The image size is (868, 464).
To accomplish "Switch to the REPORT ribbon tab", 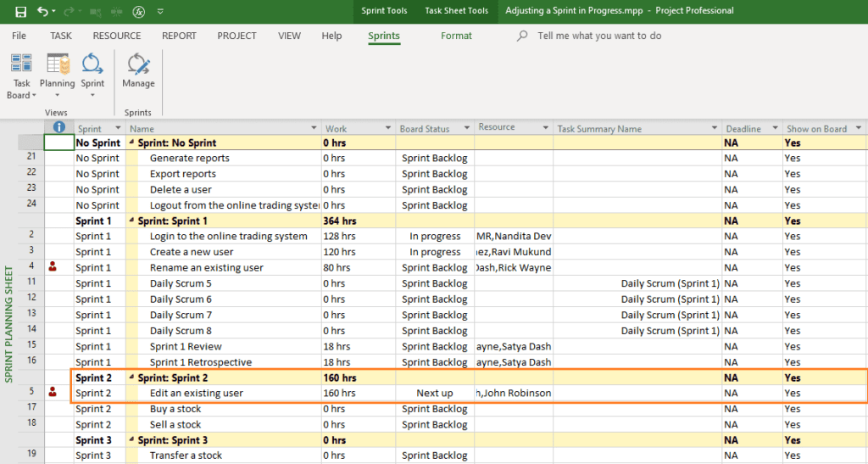I will (179, 36).
